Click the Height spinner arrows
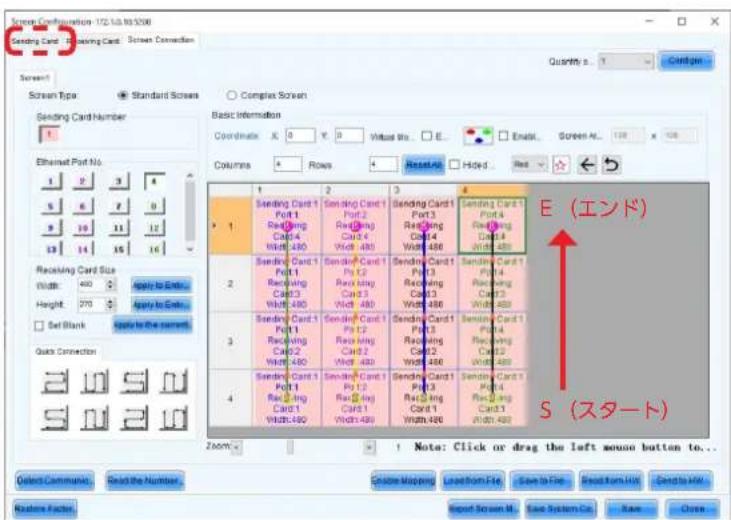 (110, 305)
